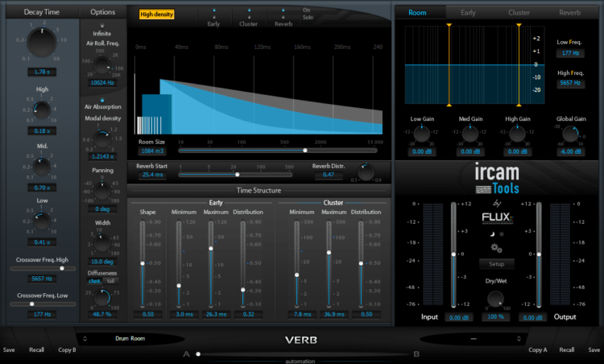Click the Low Gain knob
The height and width of the screenshot is (364, 604).
(x=421, y=134)
